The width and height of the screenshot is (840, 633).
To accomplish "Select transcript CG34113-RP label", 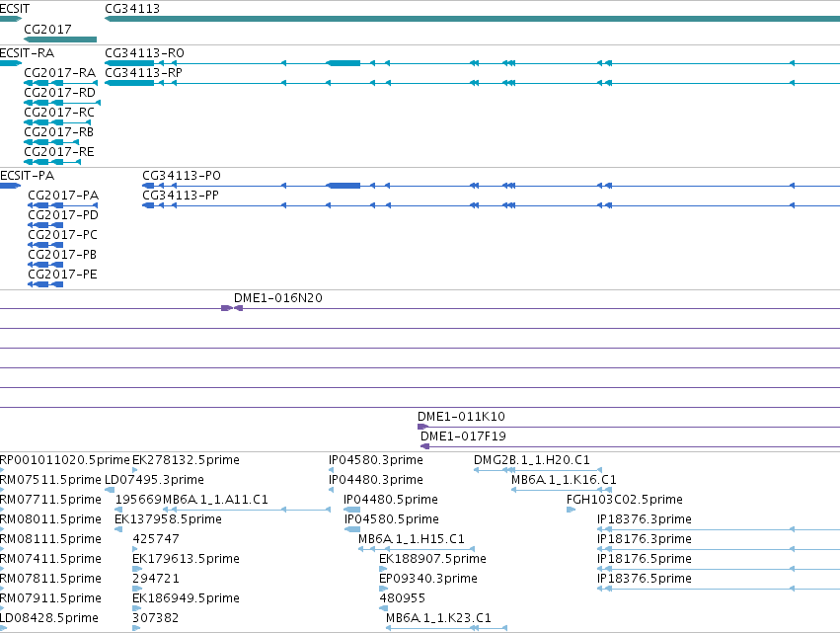I will 143,72.
